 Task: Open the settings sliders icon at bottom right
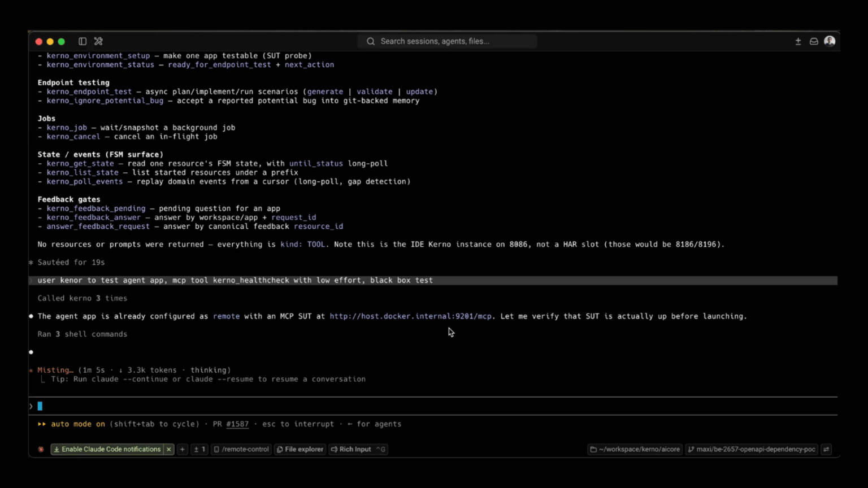coord(826,450)
